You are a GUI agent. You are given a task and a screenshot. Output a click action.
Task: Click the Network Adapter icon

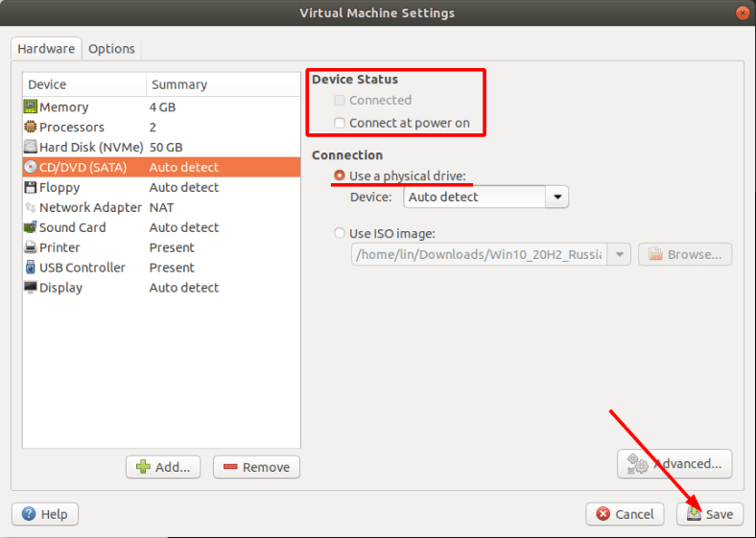pyautogui.click(x=31, y=207)
